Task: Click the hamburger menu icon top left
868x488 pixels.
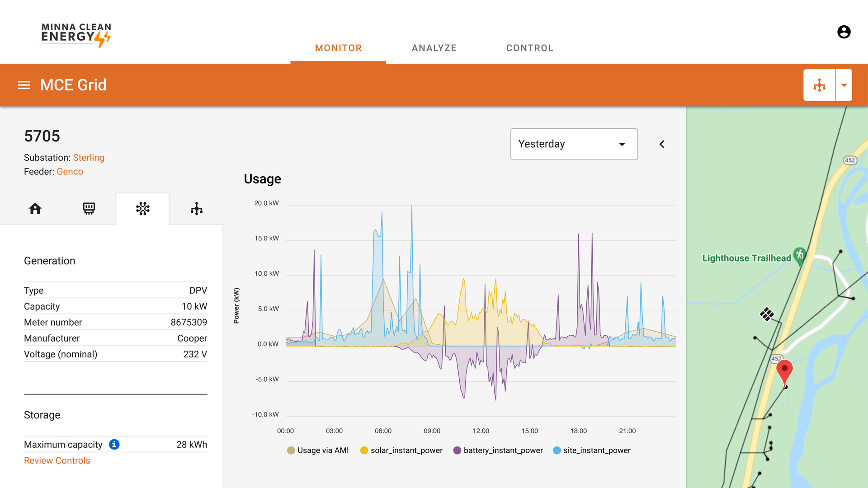Action: pyautogui.click(x=23, y=85)
